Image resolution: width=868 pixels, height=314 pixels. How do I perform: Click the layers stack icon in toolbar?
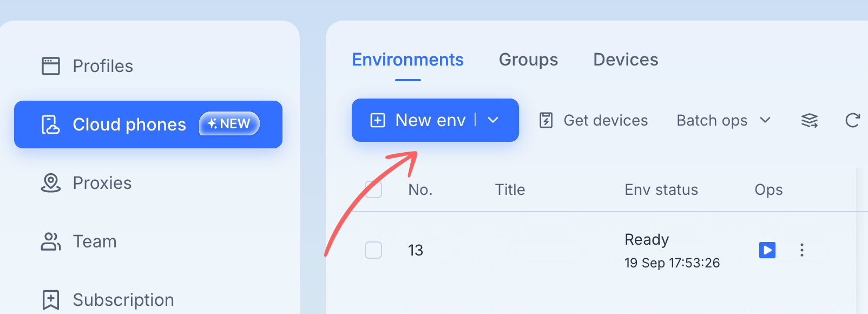(x=810, y=120)
